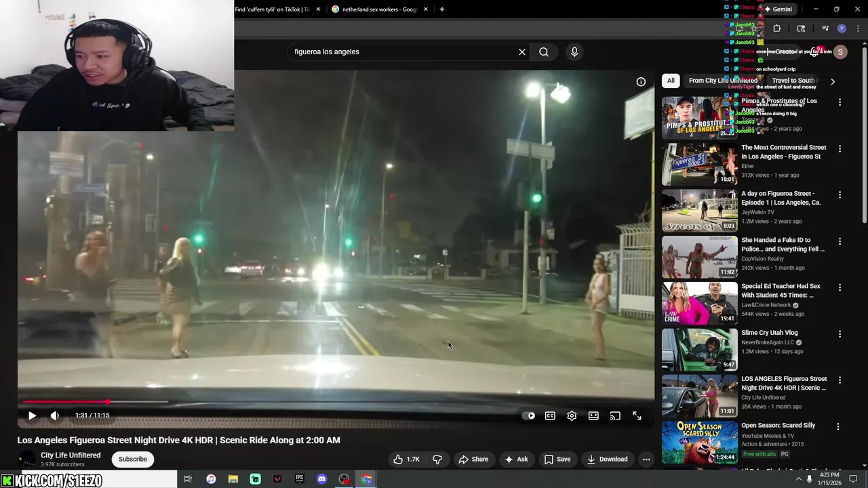Viewport: 868px width, 488px height.
Task: Open Discord from the taskbar
Action: pos(321,479)
